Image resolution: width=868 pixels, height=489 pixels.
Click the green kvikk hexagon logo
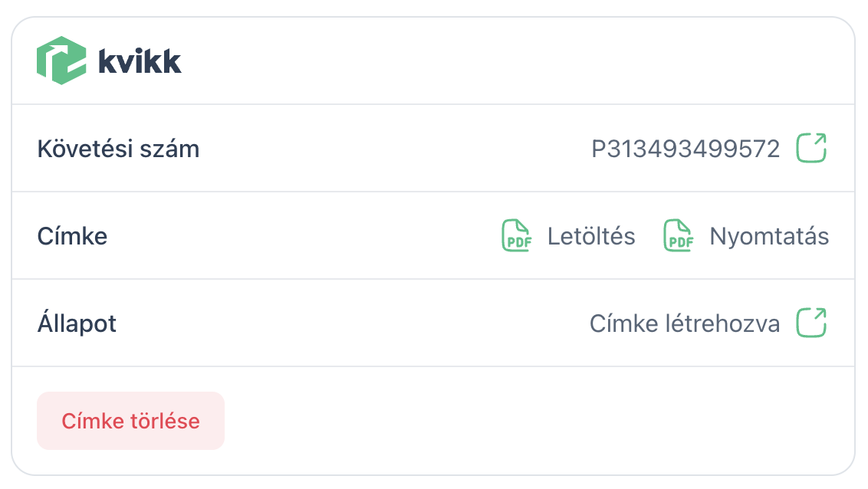click(61, 61)
